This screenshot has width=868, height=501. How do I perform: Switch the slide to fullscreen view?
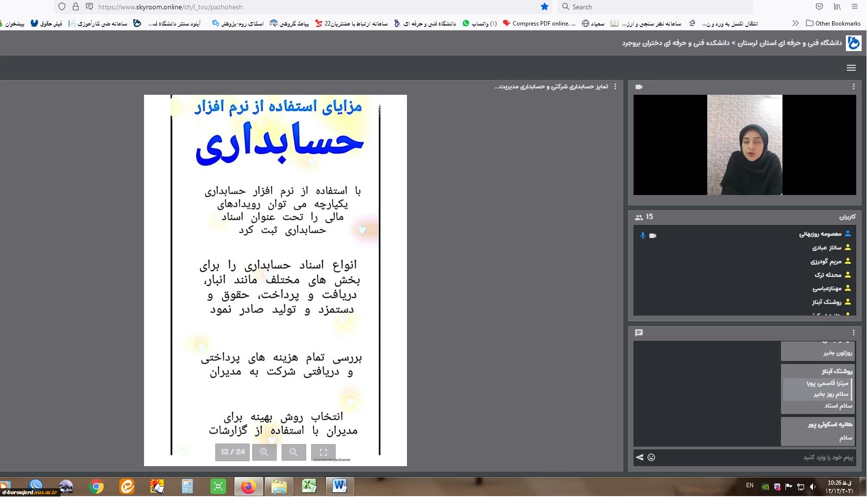tap(323, 452)
